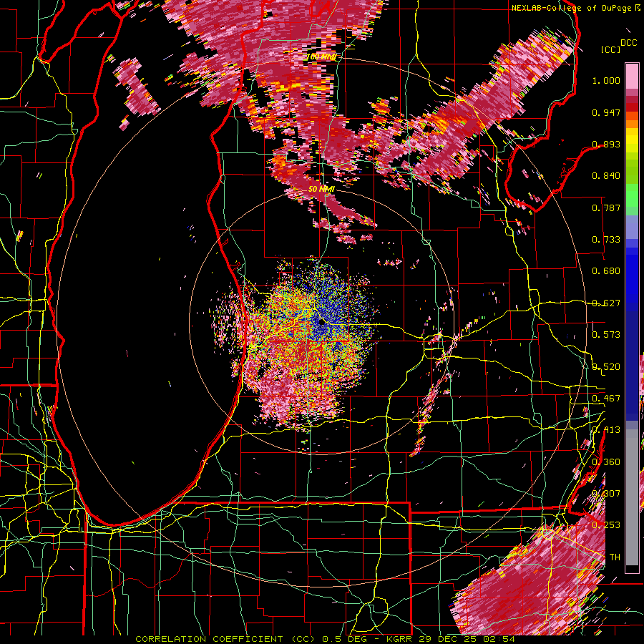
Task: Pick the light pink color bar segment
Action: pos(632,77)
